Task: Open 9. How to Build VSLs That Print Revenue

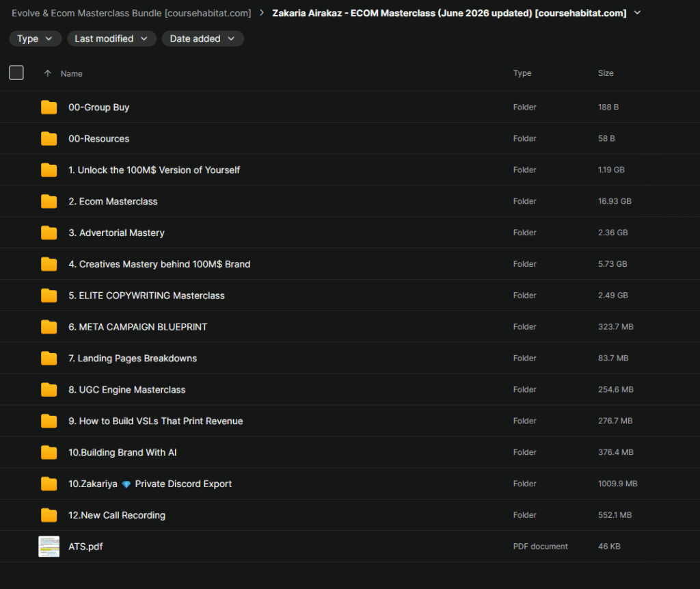Action: (156, 421)
